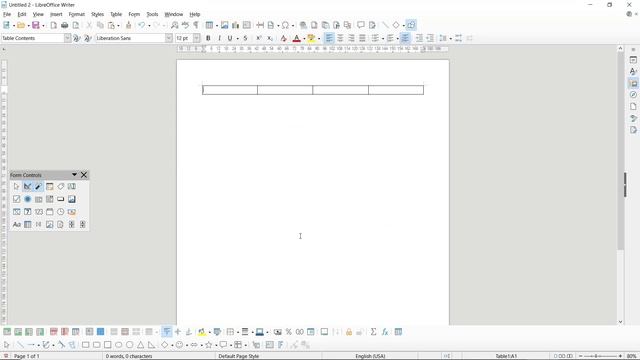Screen dimensions: 640x360
Task: Click the Clear Direct Formatting icon
Action: click(x=283, y=38)
